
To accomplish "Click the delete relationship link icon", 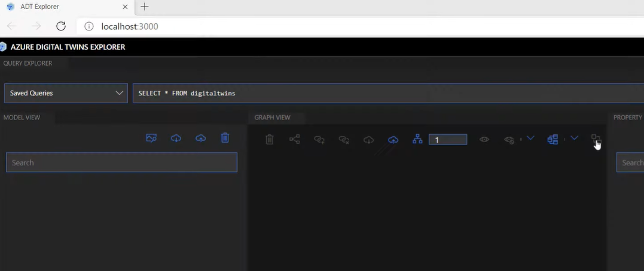I will point(344,140).
